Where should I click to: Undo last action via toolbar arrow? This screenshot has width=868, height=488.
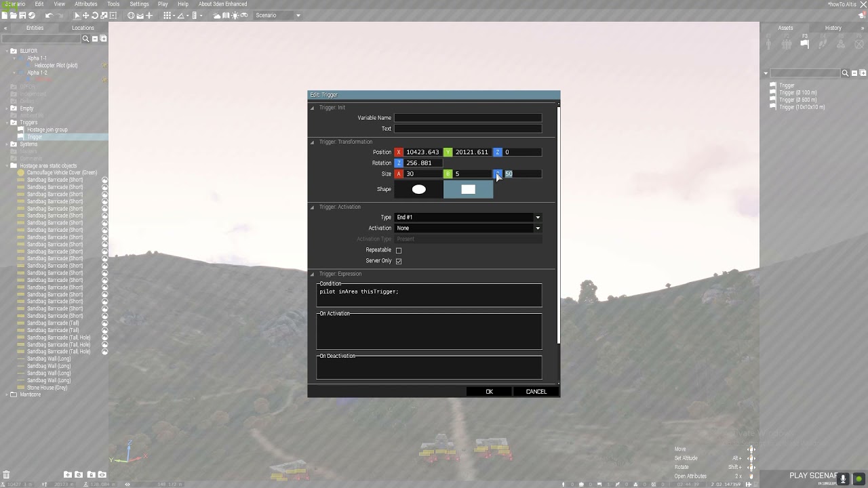pyautogui.click(x=50, y=15)
